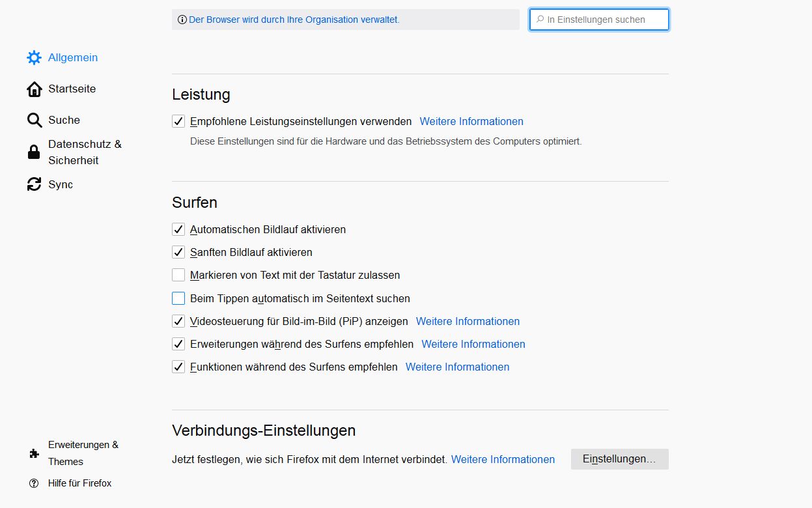The width and height of the screenshot is (812, 508).
Task: Open the organisation management notice link
Action: click(294, 20)
